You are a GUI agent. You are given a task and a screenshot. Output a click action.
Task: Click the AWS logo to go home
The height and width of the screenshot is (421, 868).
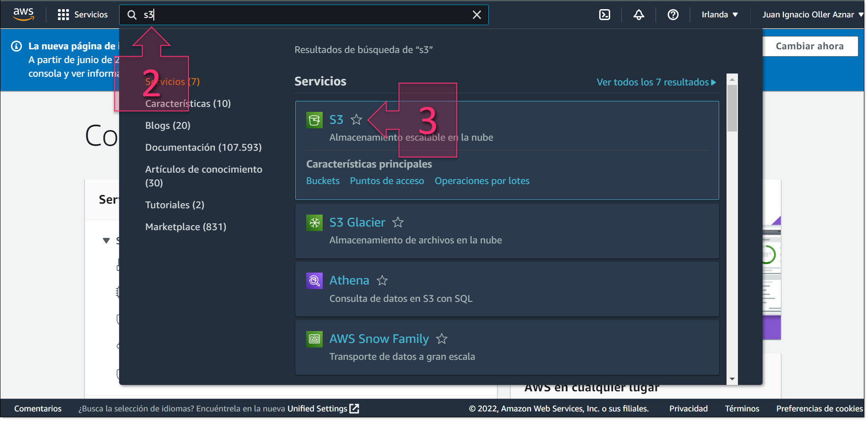(23, 14)
